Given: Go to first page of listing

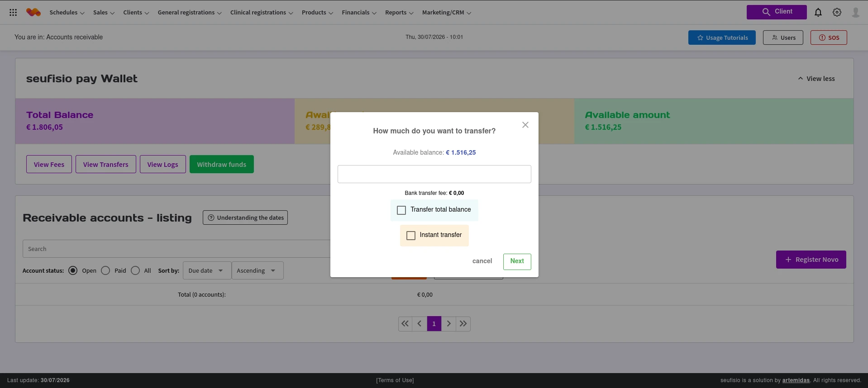Looking at the screenshot, I should pos(405,324).
